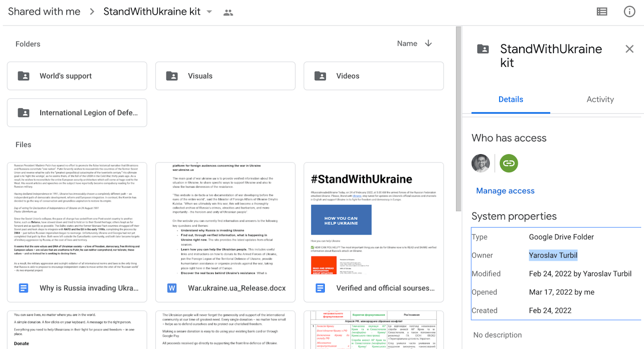Select the table document thumbnail at bottom right

374,330
